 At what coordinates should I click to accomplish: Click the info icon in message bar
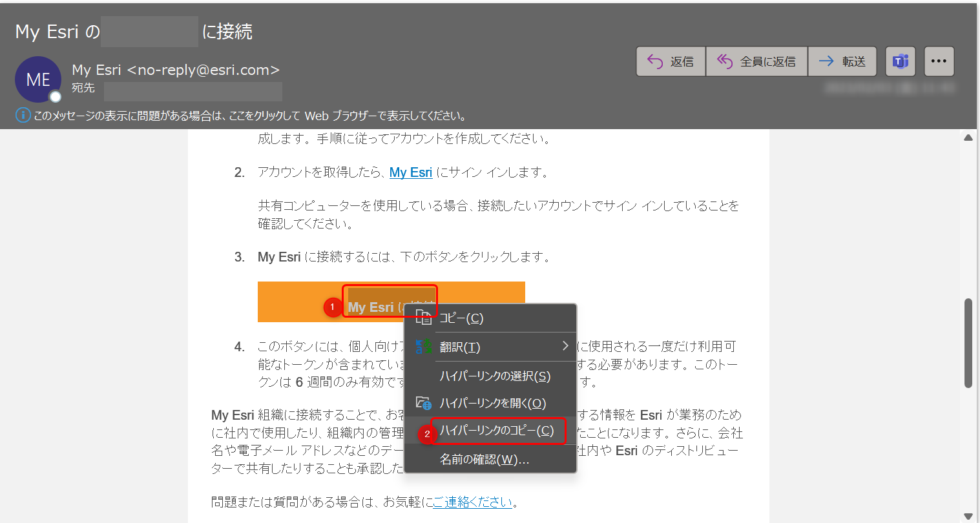[23, 116]
